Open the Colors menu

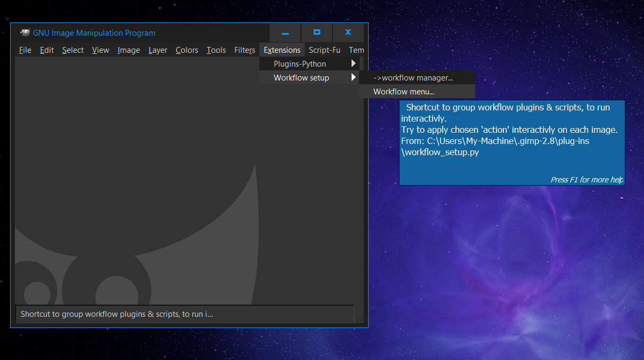(x=187, y=50)
